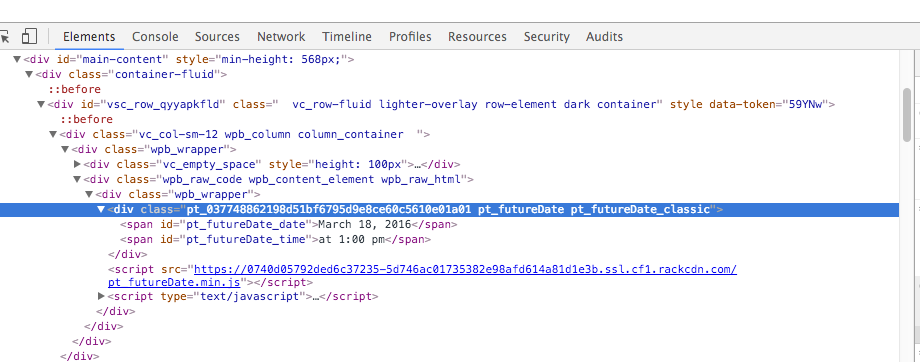This screenshot has height=362, width=920.
Task: Select the pt_futureDate_date span row
Action: tap(289, 224)
